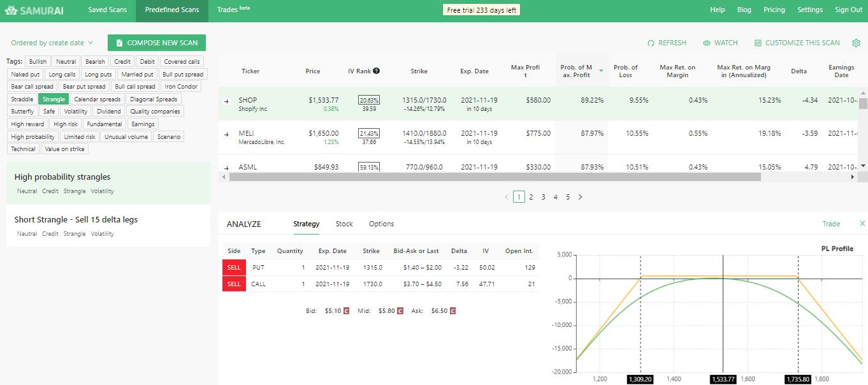Click Sign Out
This screenshot has width=868, height=385.
pos(849,10)
